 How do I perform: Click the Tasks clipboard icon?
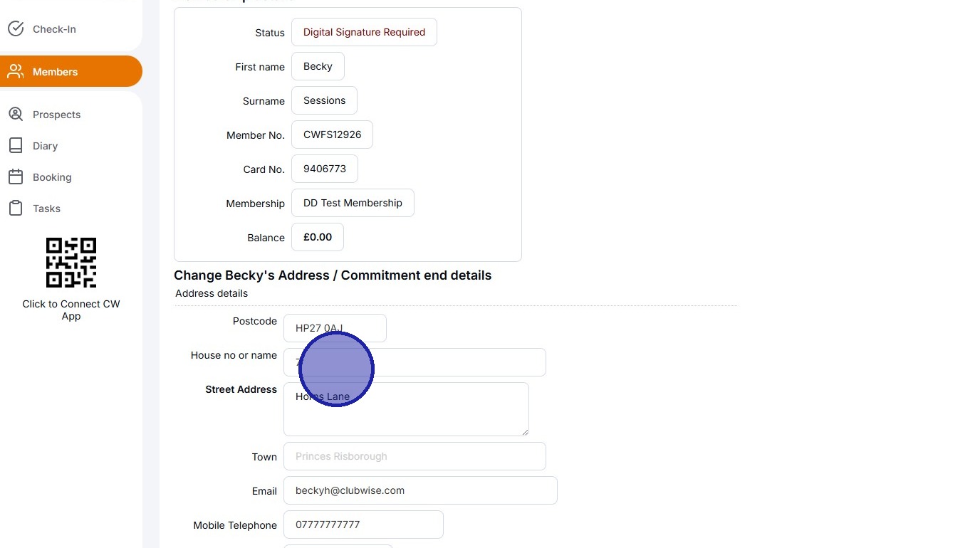[16, 209]
